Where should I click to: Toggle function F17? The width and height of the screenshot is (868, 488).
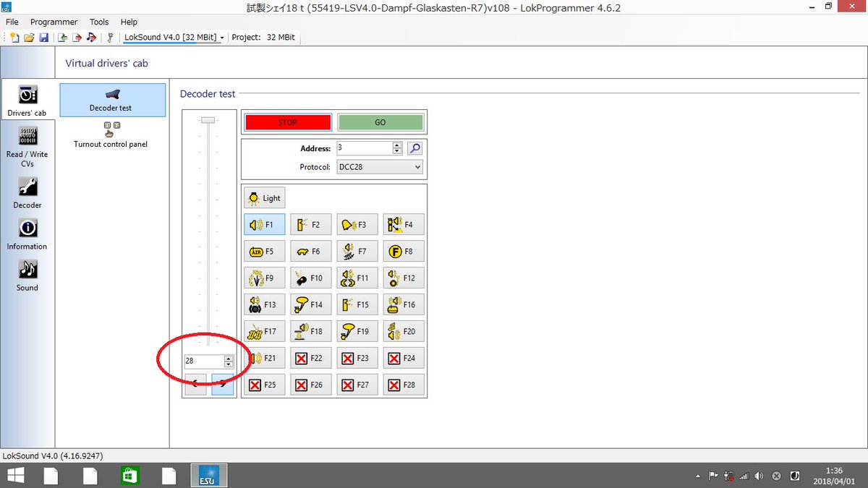coord(265,332)
